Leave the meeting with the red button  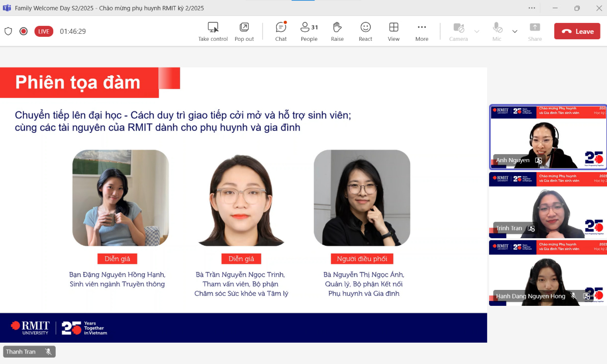[577, 31]
